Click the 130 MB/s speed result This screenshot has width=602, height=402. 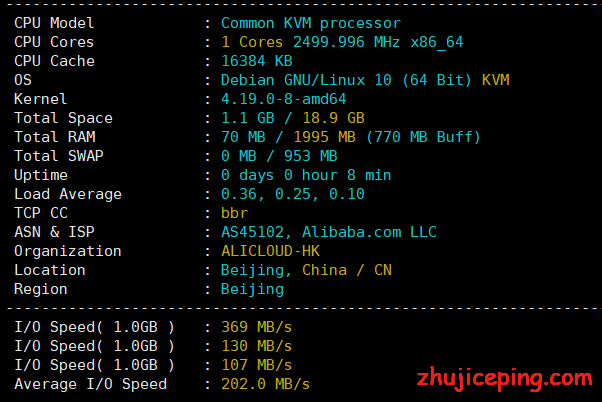(256, 346)
